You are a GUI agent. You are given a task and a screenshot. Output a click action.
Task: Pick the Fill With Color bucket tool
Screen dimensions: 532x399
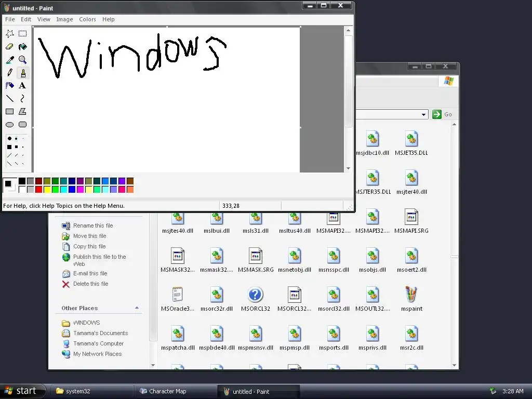[23, 46]
